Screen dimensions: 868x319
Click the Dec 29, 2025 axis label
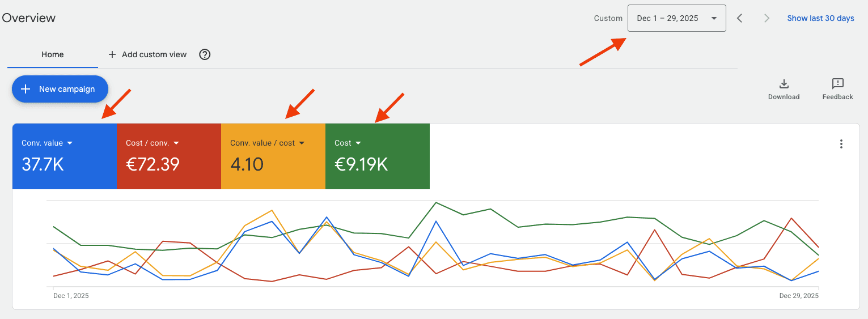pos(799,296)
